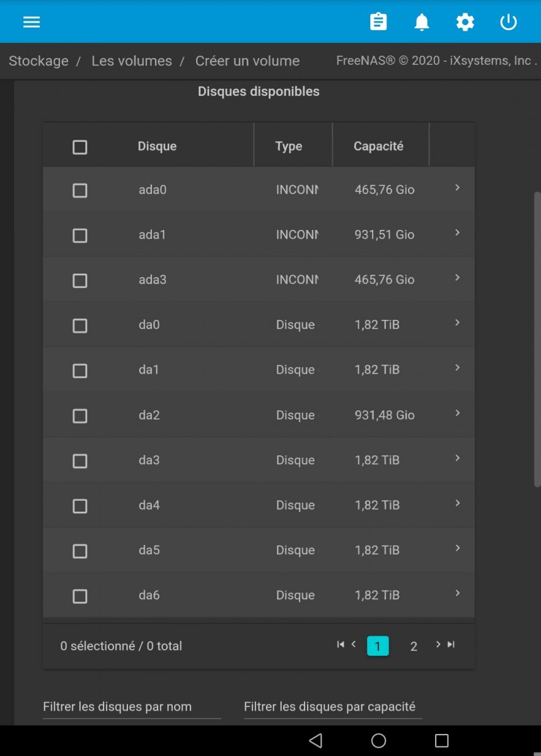Open the task manager clipboard icon
541x756 pixels.
coord(378,22)
